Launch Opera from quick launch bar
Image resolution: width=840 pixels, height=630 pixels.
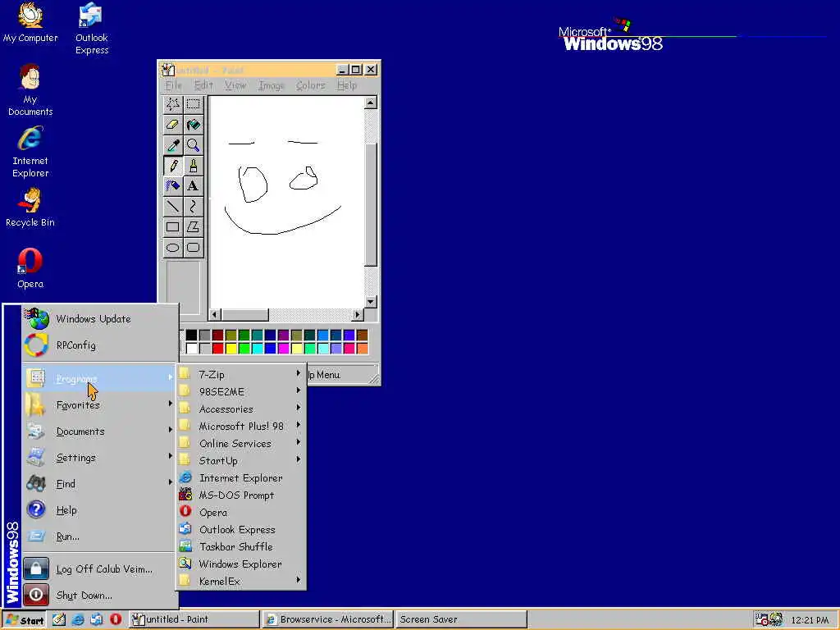pyautogui.click(x=116, y=619)
